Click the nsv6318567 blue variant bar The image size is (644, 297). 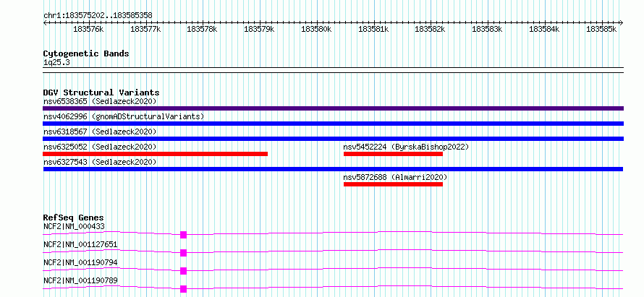[x=333, y=139]
